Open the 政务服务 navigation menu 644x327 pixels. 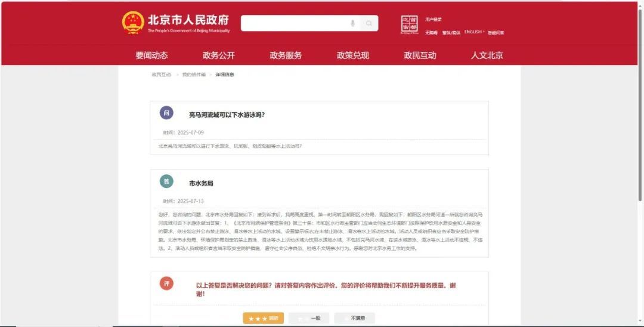(286, 55)
